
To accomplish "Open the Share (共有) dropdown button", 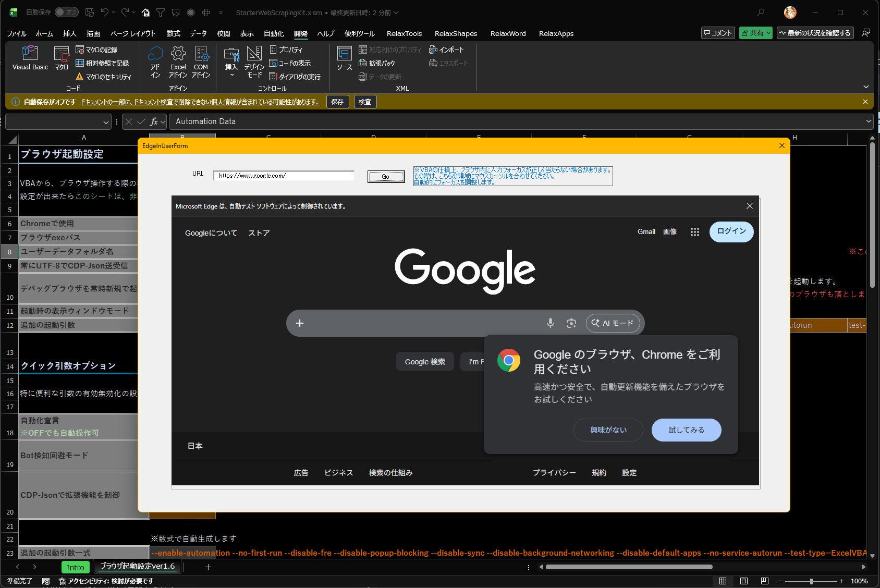I will coord(755,33).
